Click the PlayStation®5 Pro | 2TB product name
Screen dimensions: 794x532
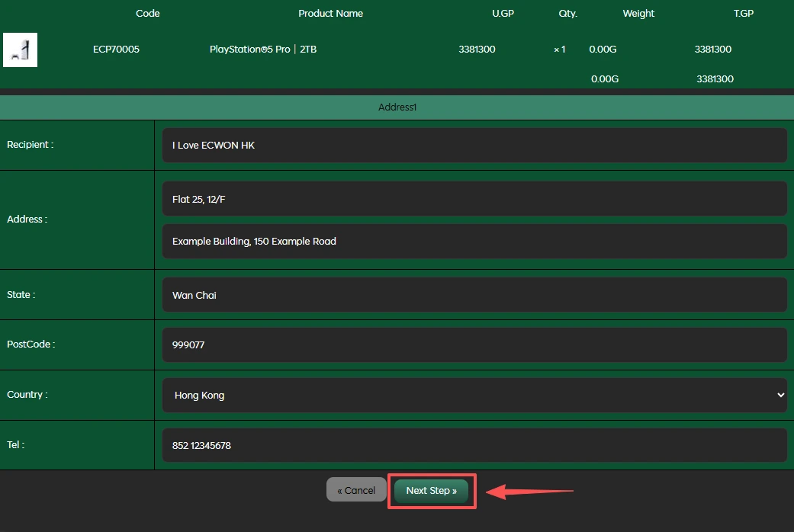click(263, 50)
